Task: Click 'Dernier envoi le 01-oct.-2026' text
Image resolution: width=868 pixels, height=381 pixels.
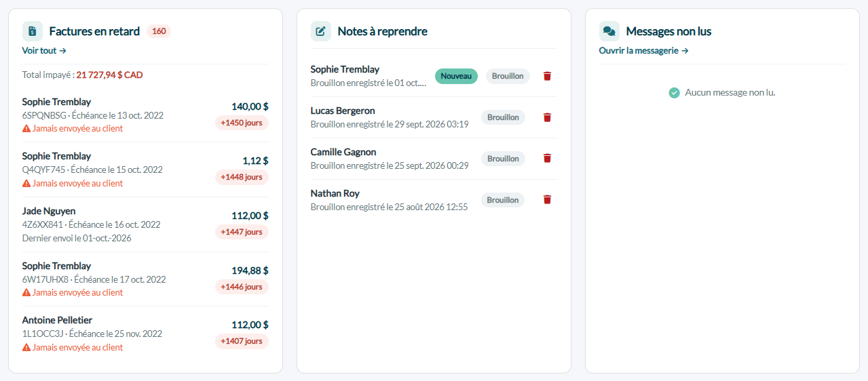Action: [77, 238]
